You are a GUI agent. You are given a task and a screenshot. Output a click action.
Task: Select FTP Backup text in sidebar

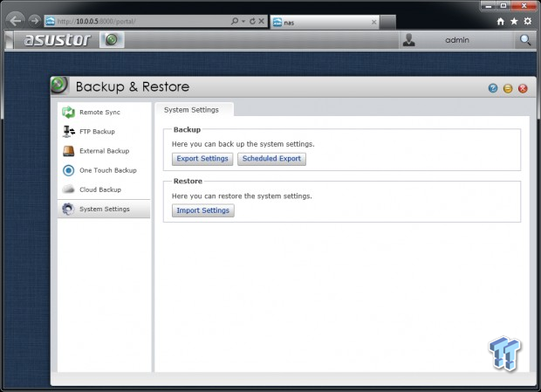[97, 132]
